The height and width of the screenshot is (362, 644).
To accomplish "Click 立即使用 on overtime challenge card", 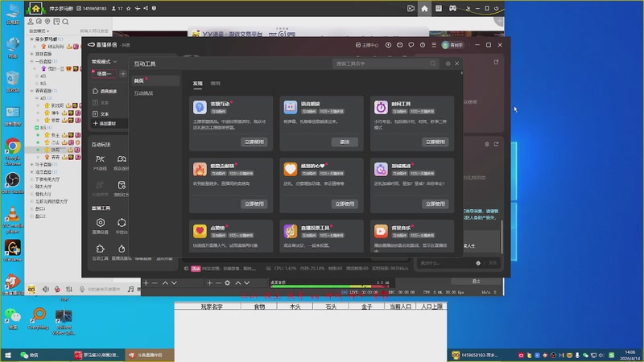I will pyautogui.click(x=435, y=204).
